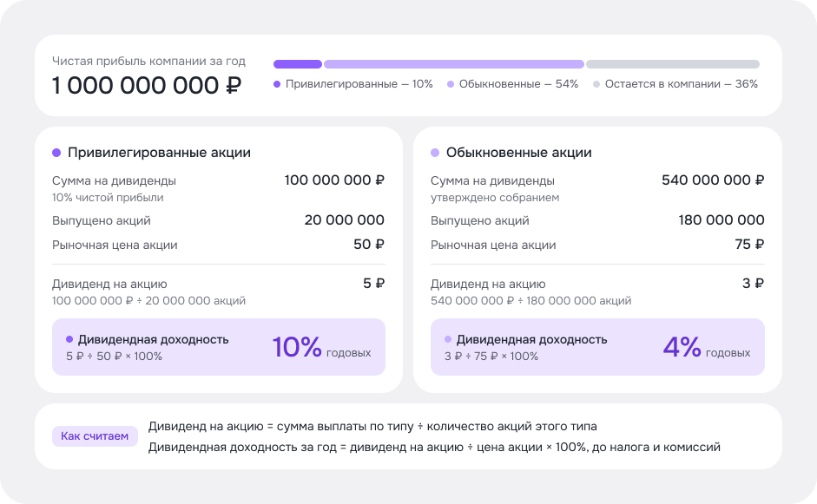Click the "3 ₽ ÷ 75 ₽ × 100%" formula

click(491, 357)
